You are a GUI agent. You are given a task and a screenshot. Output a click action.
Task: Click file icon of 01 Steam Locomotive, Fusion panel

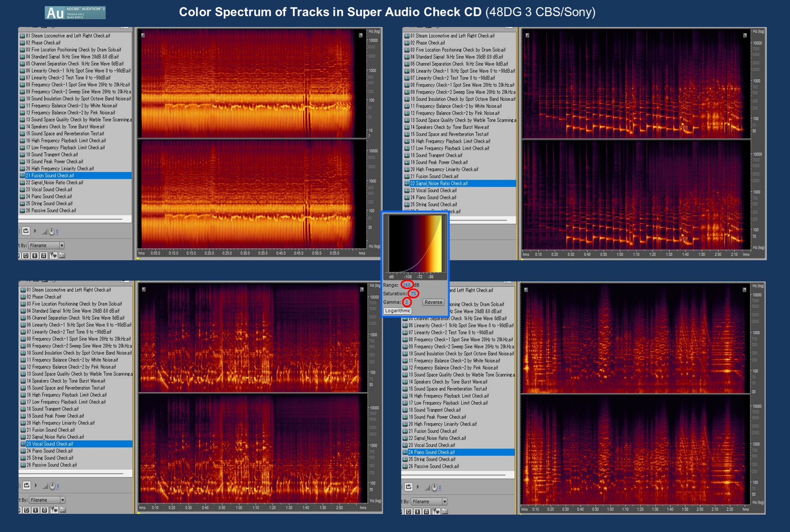(x=22, y=36)
